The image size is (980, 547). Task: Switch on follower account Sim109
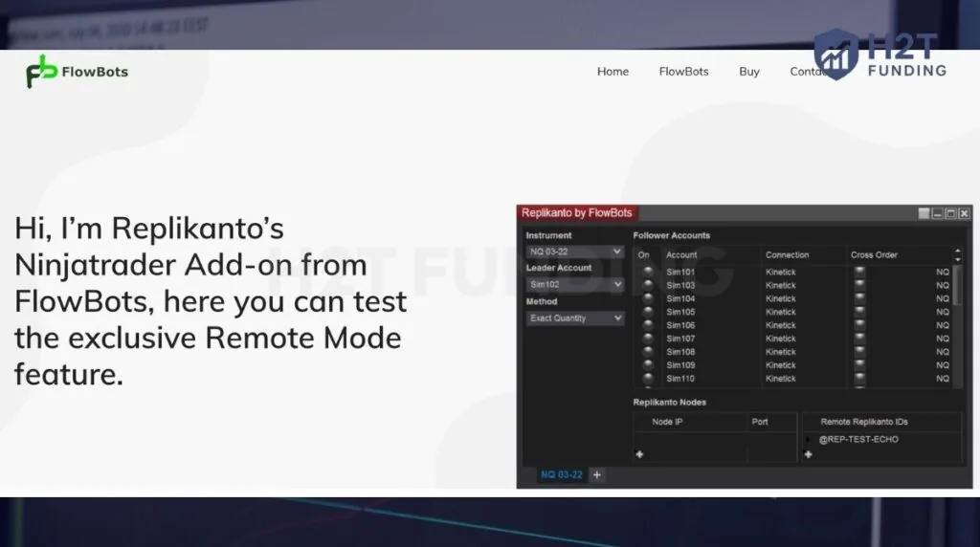click(x=648, y=364)
